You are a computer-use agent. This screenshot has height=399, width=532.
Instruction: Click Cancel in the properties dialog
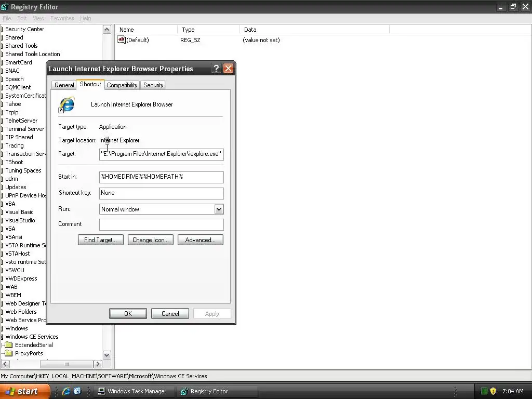(x=170, y=313)
